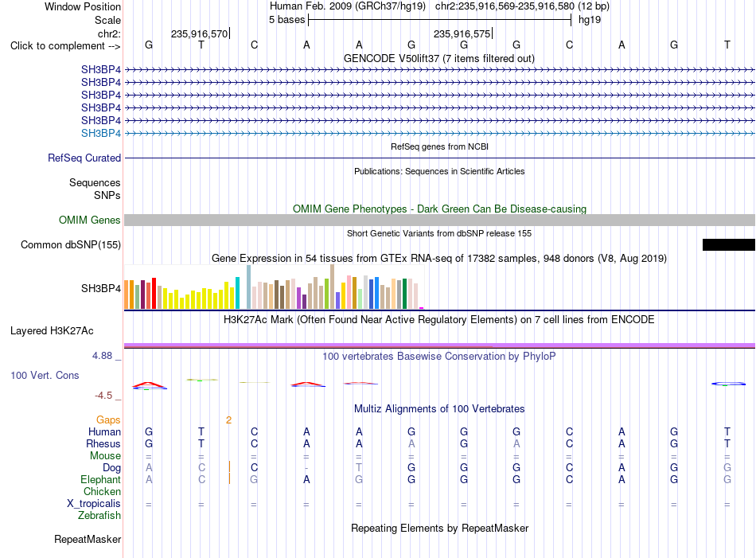
Task: Click the SH3BP4 label beside the GTEx chart
Action: (101, 288)
